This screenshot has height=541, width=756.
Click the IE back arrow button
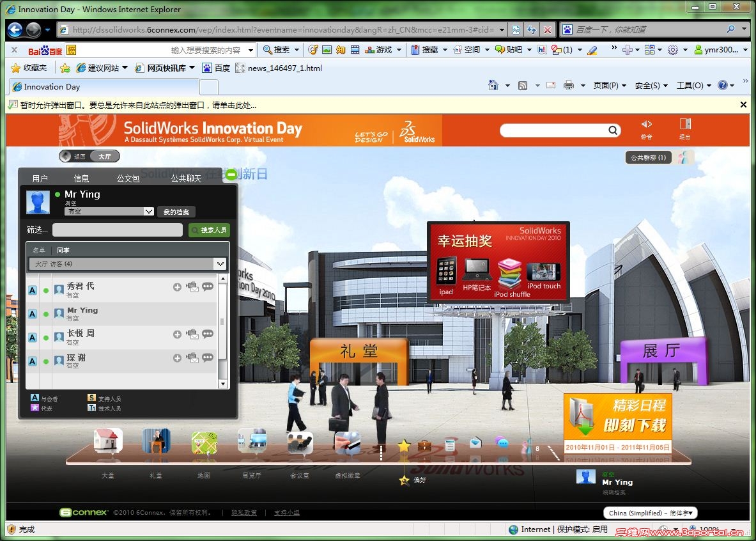point(15,30)
